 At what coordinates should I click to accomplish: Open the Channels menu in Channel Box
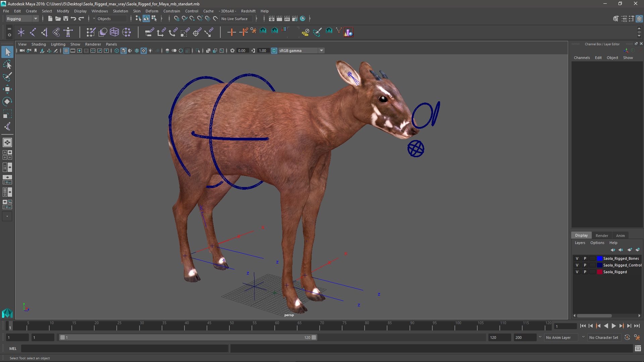[582, 58]
